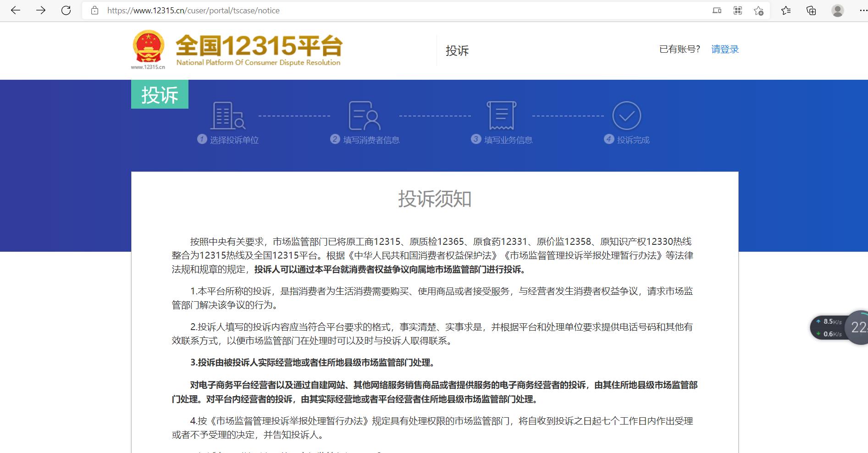Open the favorites list star icon
Screen dimensions: 868x453
(785, 10)
